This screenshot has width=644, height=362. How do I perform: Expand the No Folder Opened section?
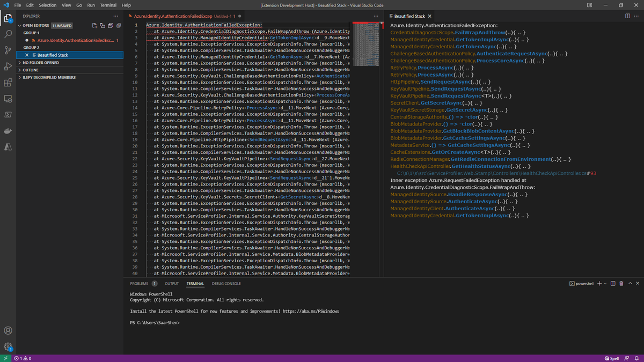70,63
